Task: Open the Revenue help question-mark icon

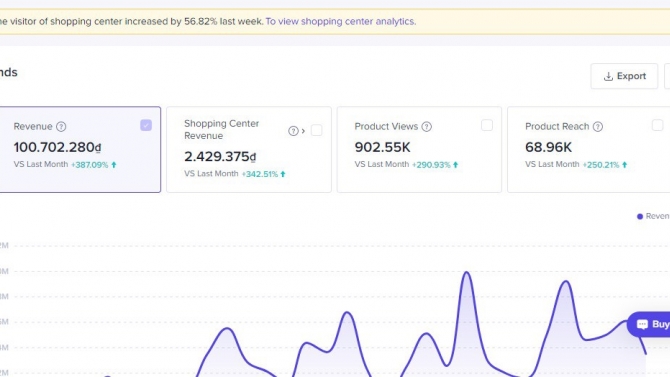Action: pos(61,127)
